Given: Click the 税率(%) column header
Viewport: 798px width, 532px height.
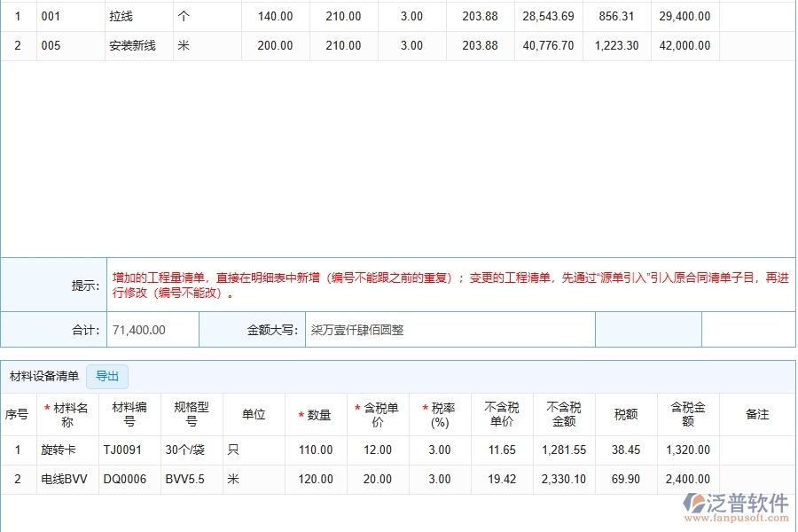Looking at the screenshot, I should coord(440,414).
